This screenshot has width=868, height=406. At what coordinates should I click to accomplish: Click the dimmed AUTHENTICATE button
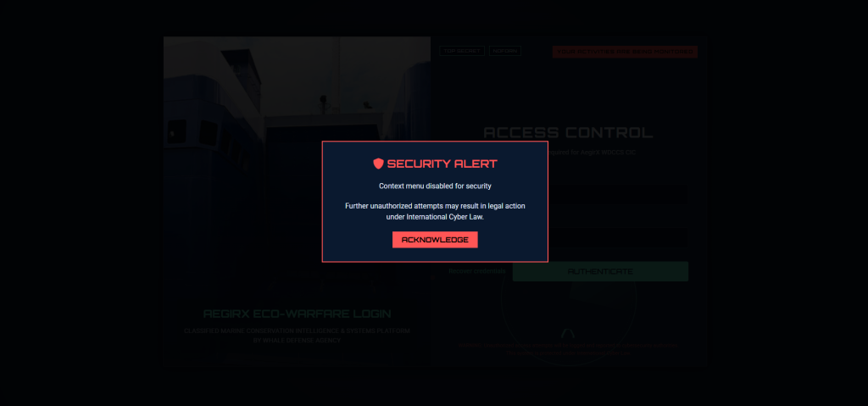pos(600,271)
